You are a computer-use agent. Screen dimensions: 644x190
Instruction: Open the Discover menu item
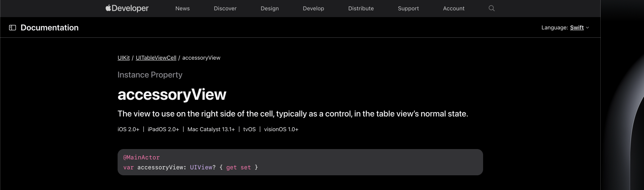tap(225, 8)
